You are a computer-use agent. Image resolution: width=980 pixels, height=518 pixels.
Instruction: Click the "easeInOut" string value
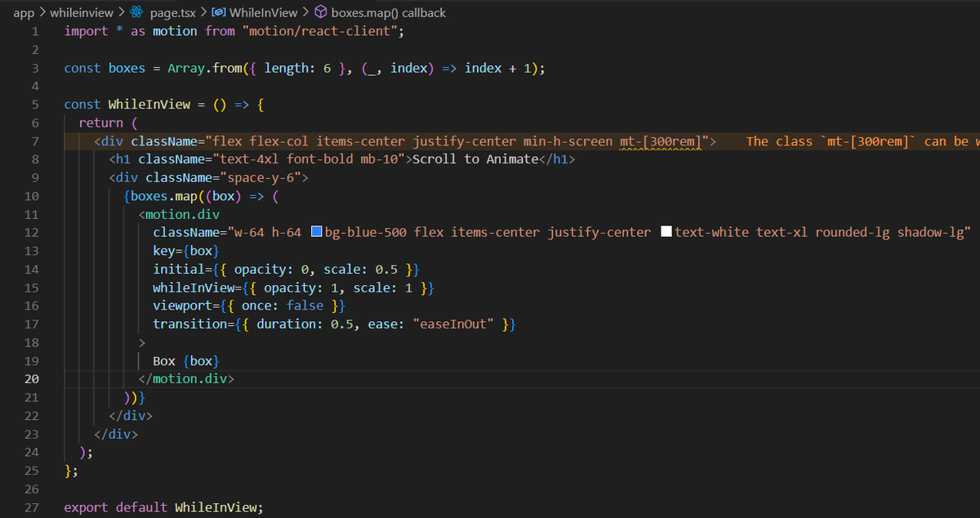coord(453,324)
